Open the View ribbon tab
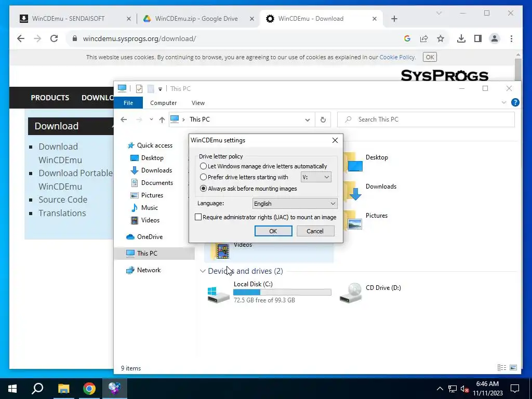 pos(198,103)
